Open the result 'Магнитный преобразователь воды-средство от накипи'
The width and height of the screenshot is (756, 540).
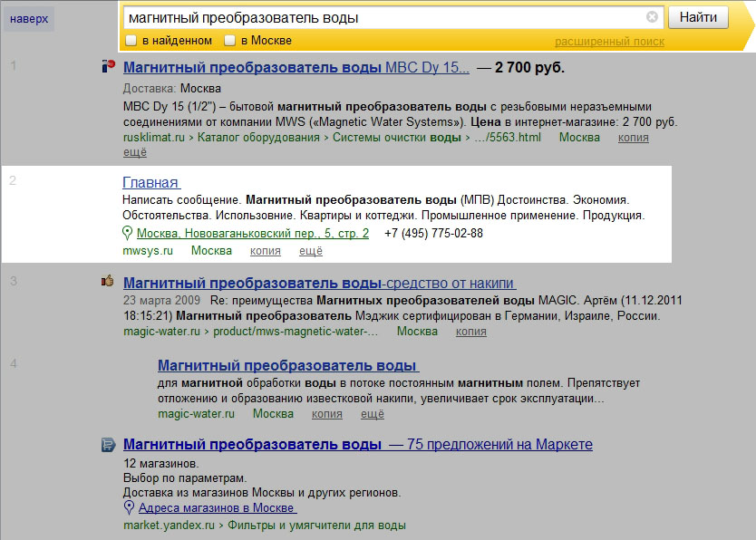tap(320, 283)
